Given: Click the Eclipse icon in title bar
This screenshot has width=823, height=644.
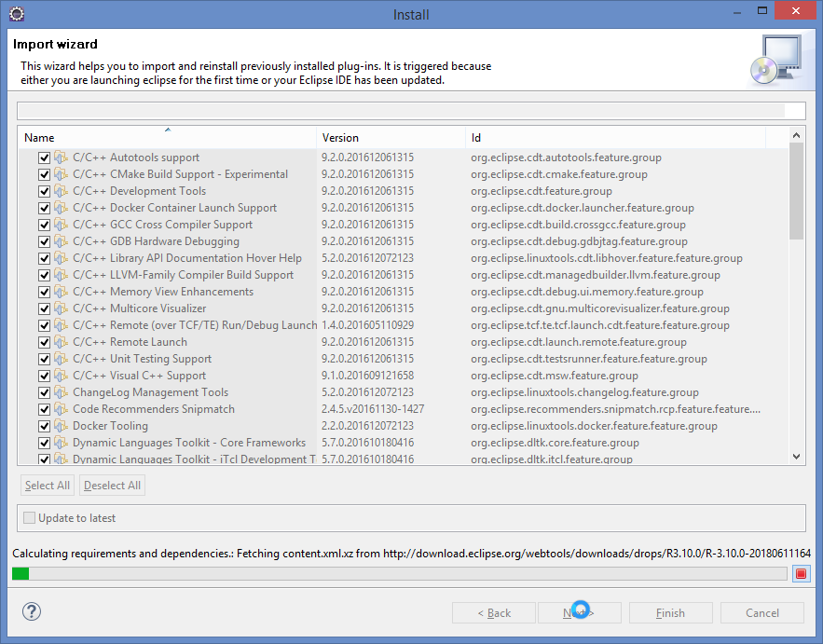Looking at the screenshot, I should pos(16,14).
